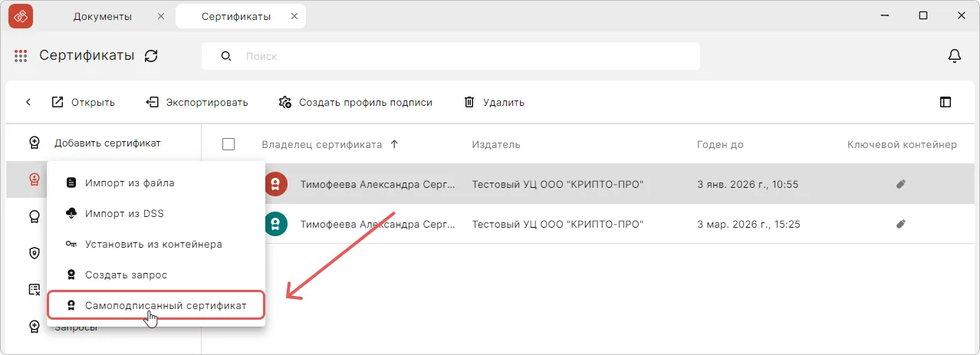Open notifications bell icon

coord(955,56)
